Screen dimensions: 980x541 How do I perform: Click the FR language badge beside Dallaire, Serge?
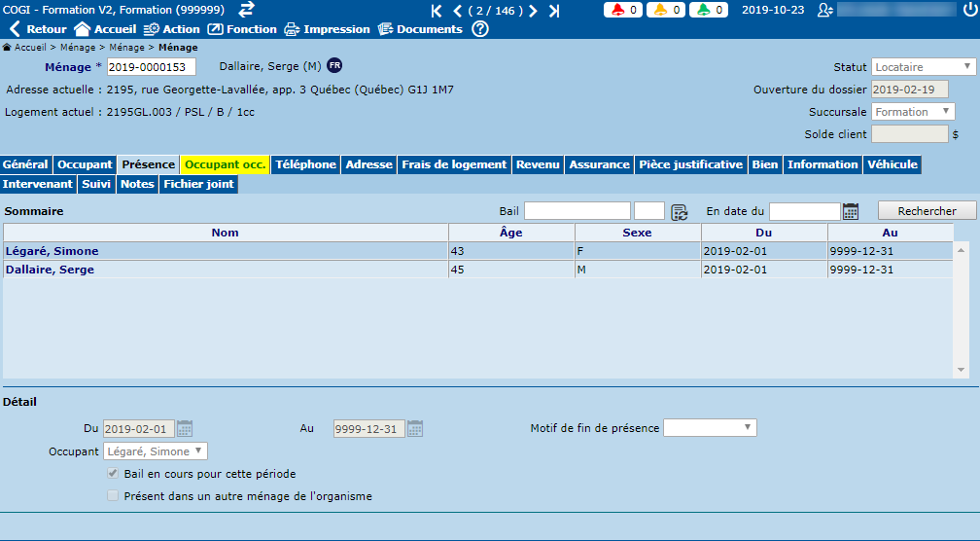click(x=334, y=66)
